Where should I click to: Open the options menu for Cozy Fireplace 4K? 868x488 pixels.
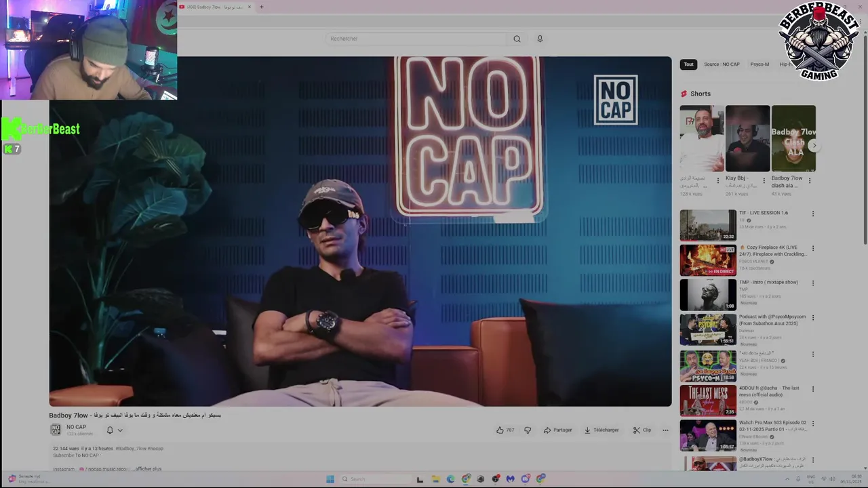pos(812,249)
